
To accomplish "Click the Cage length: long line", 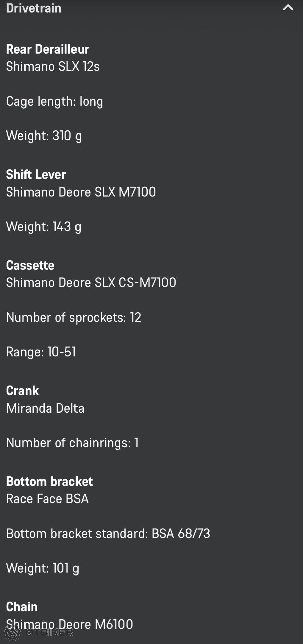I will 54,101.
